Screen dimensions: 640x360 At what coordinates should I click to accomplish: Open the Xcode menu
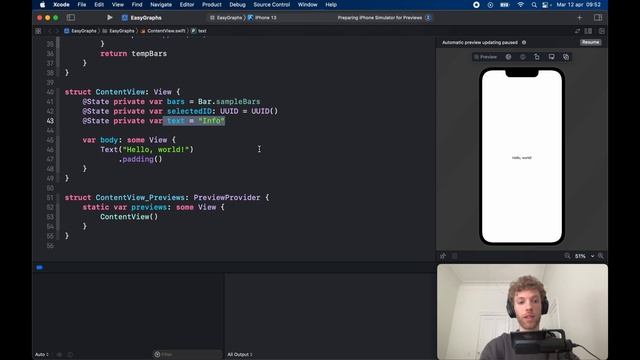61,5
